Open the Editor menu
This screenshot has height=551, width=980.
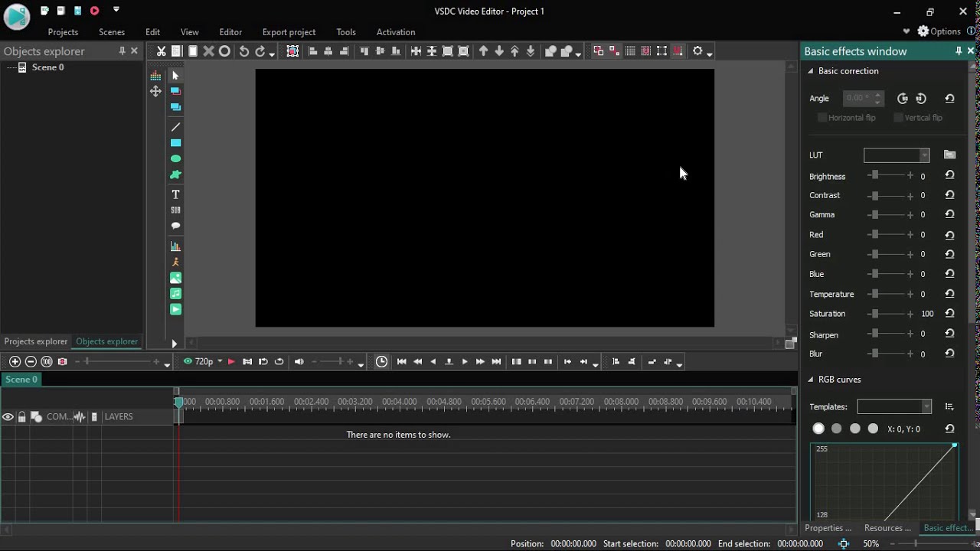click(230, 32)
